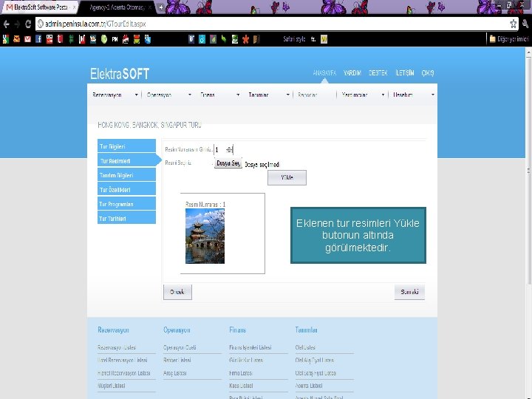Open Finans İşlemleri Listesi footer link
The width and height of the screenshot is (532, 399).
250,347
